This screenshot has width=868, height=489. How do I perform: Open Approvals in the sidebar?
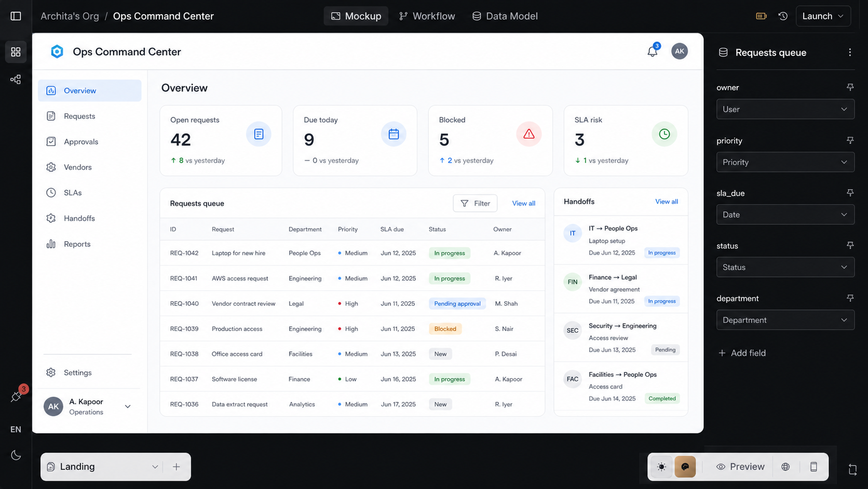point(89,141)
